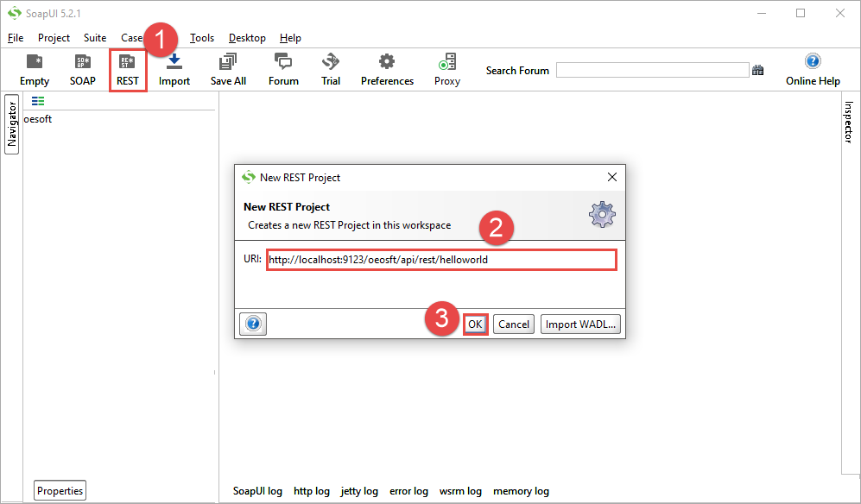Close the New REST Project dialog
This screenshot has width=861, height=504.
point(612,177)
